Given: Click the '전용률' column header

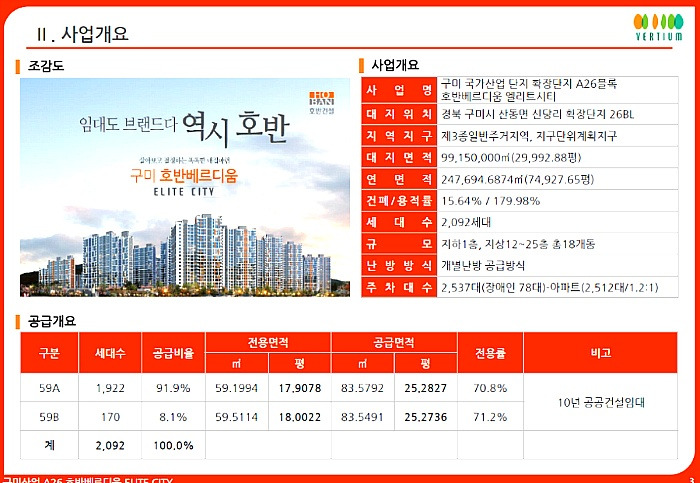Looking at the screenshot, I should [x=490, y=353].
